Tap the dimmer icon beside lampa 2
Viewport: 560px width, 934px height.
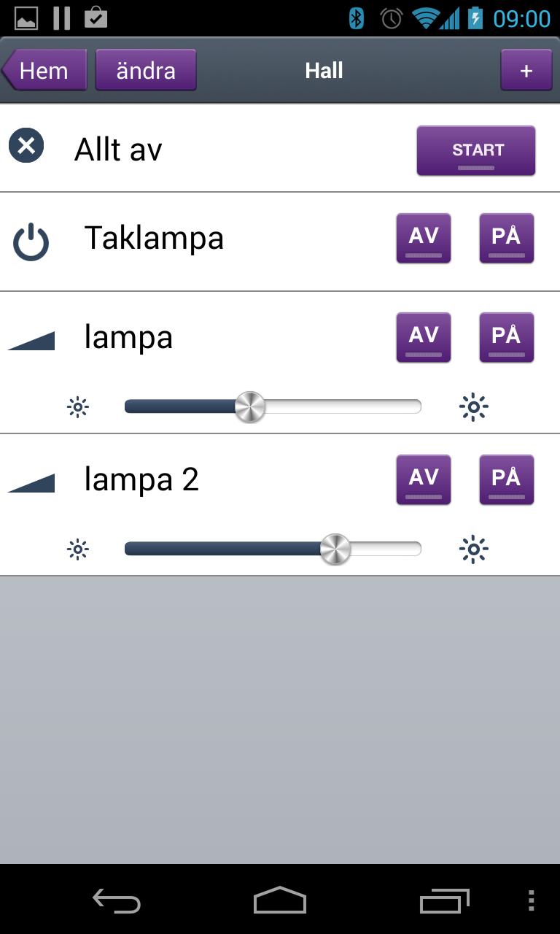pos(32,483)
